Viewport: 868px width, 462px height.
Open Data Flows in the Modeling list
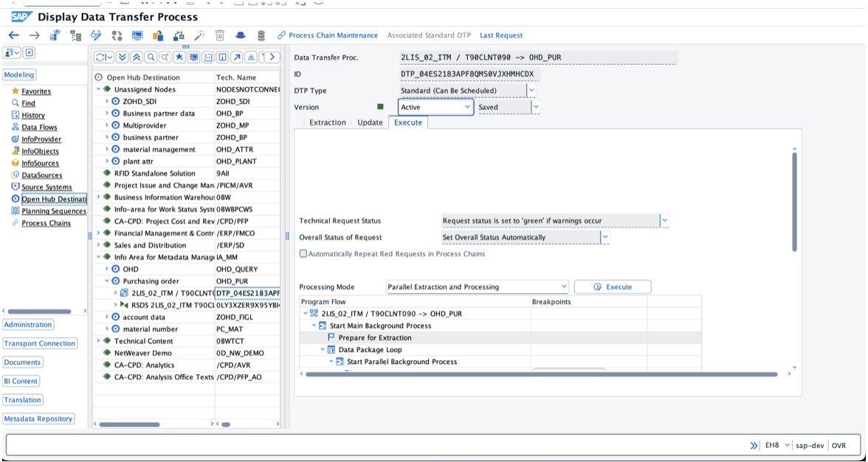pos(39,127)
